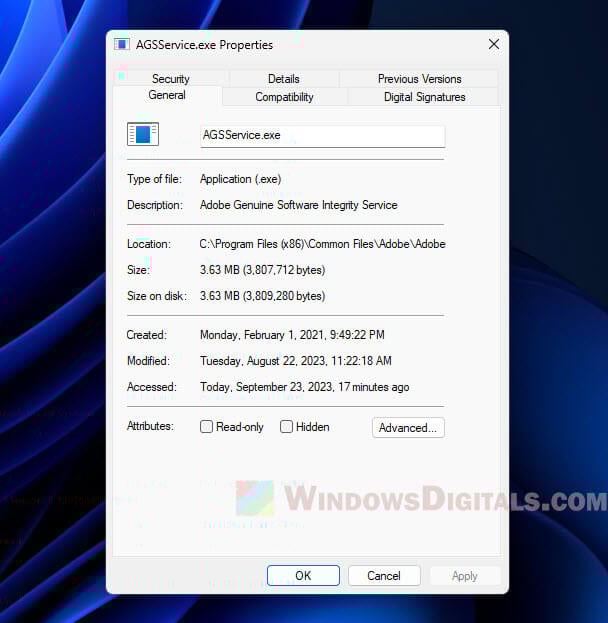Cancel the Properties dialog
The height and width of the screenshot is (623, 608).
[384, 575]
